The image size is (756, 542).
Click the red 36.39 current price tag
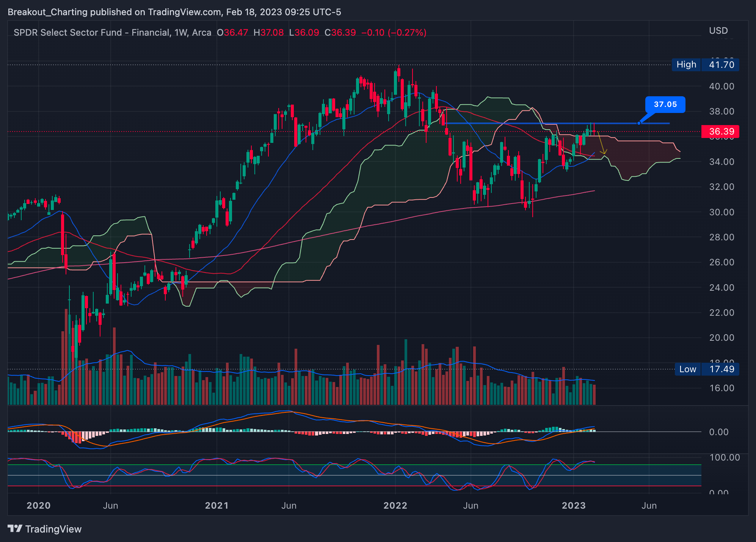(720, 132)
